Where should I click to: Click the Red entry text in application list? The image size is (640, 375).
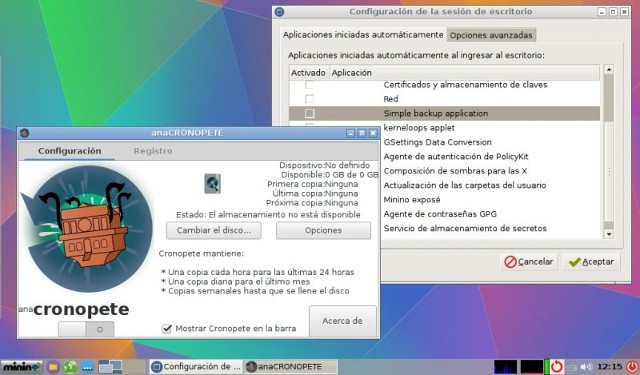coord(391,99)
